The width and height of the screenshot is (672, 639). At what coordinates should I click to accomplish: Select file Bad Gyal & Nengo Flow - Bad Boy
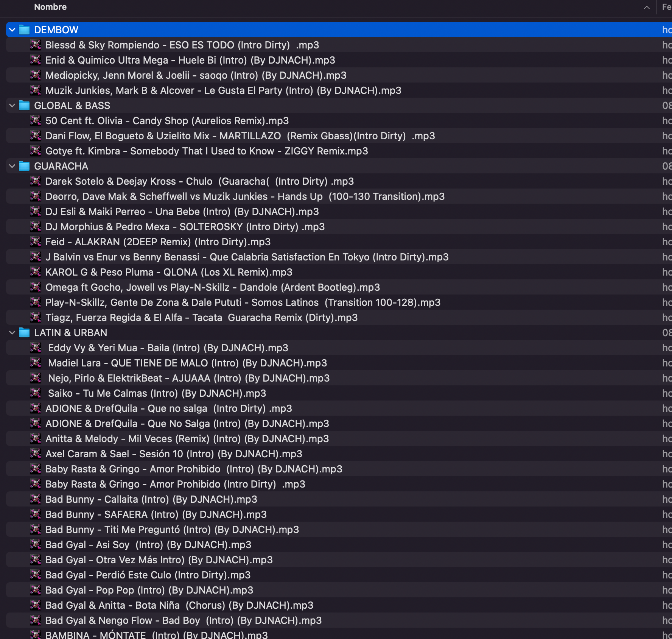(x=184, y=620)
